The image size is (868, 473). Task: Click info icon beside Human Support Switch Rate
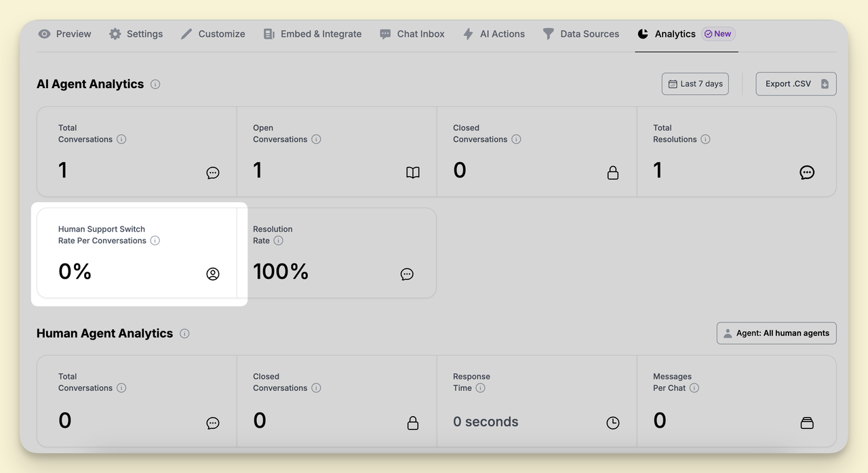tap(155, 241)
